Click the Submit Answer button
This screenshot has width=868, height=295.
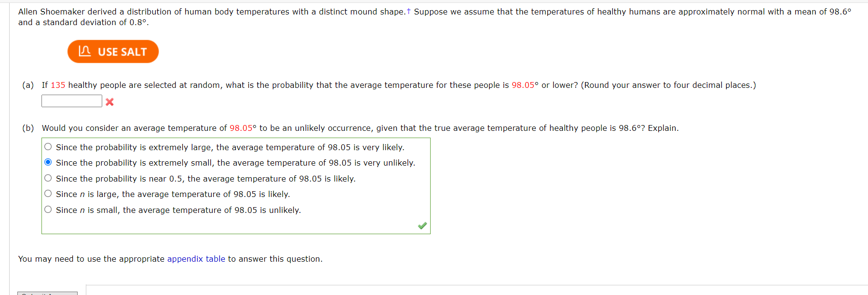click(47, 293)
